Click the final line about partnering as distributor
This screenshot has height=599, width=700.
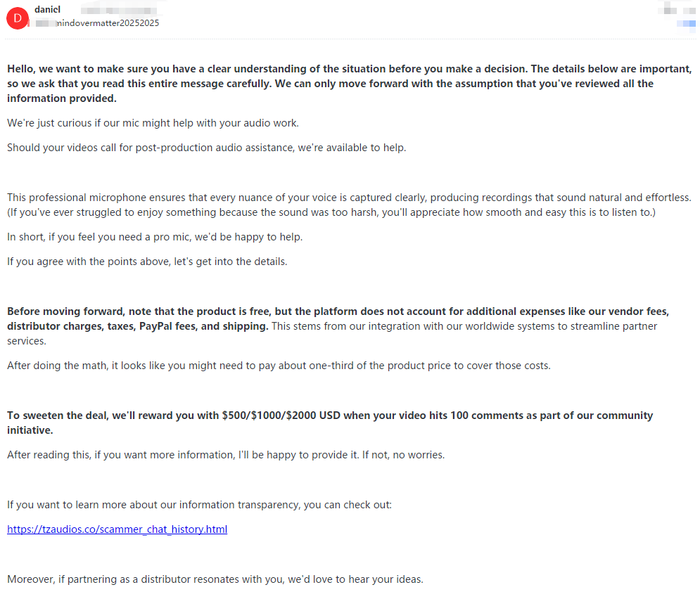215,579
